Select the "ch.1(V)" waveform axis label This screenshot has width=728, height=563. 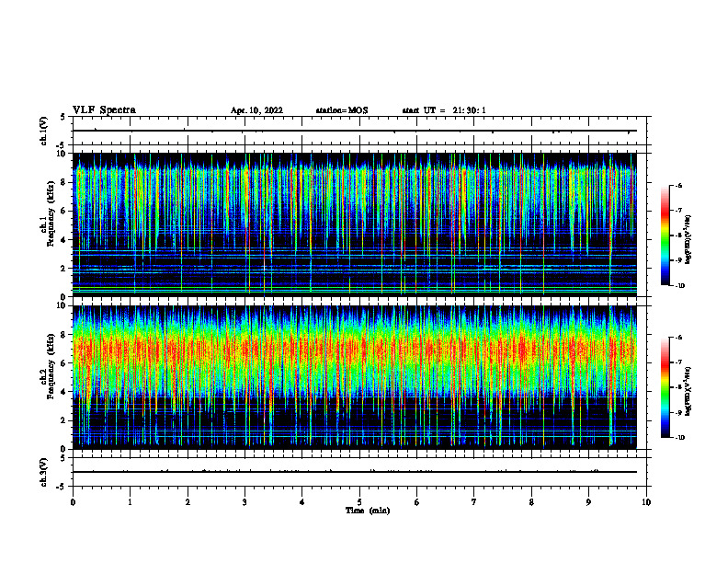click(44, 131)
